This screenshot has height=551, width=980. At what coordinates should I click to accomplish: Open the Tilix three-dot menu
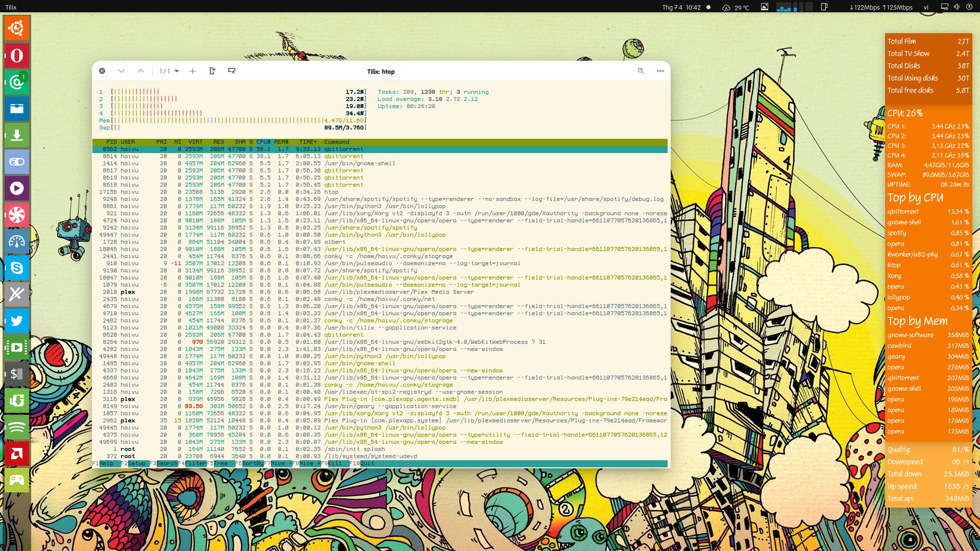point(660,71)
